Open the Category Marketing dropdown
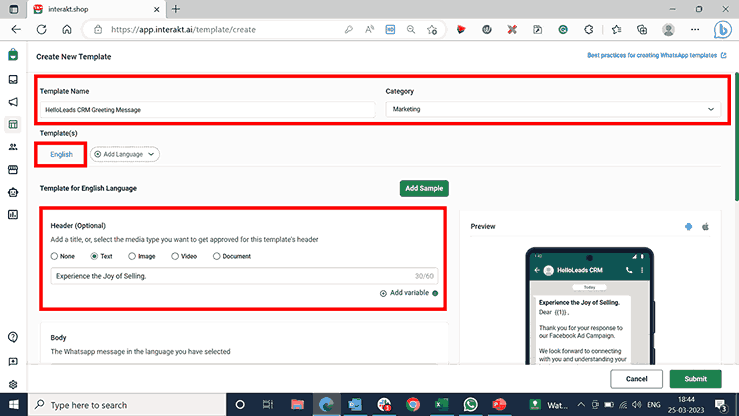This screenshot has height=416, width=739. (553, 109)
